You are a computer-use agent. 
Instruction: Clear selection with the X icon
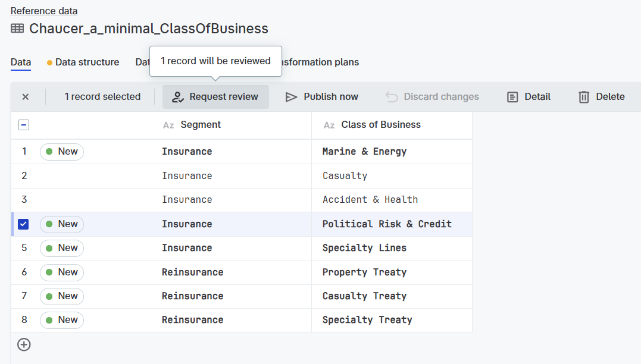[x=26, y=97]
